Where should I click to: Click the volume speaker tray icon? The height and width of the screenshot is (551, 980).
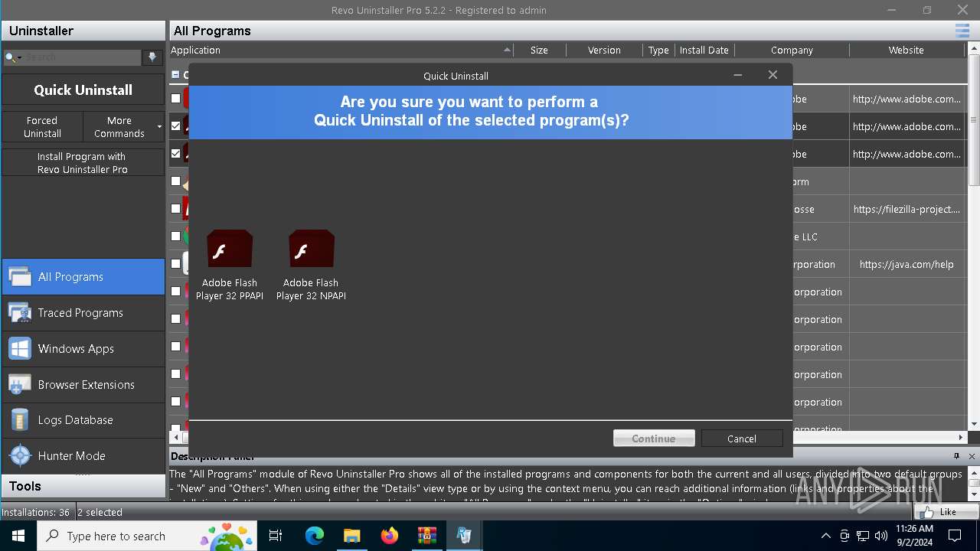(881, 536)
